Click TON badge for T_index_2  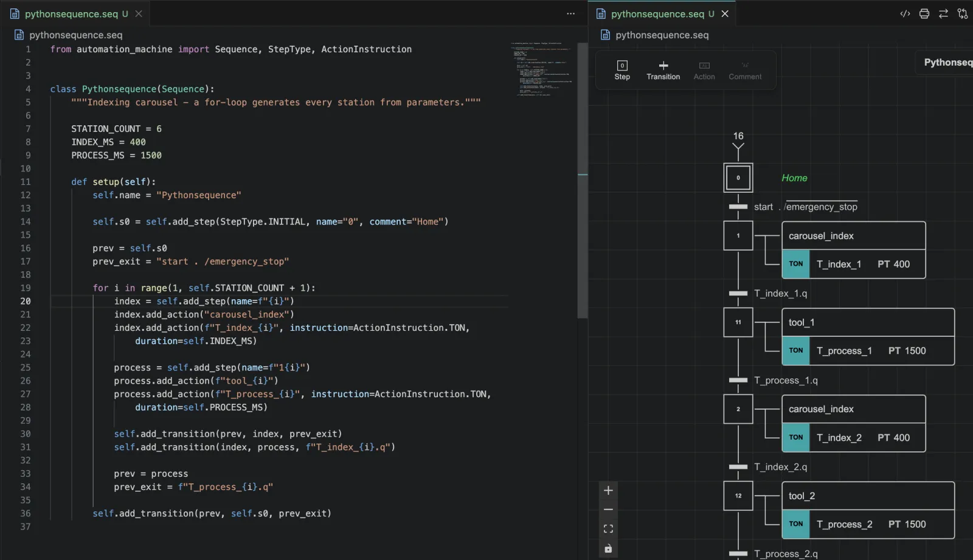click(x=795, y=437)
